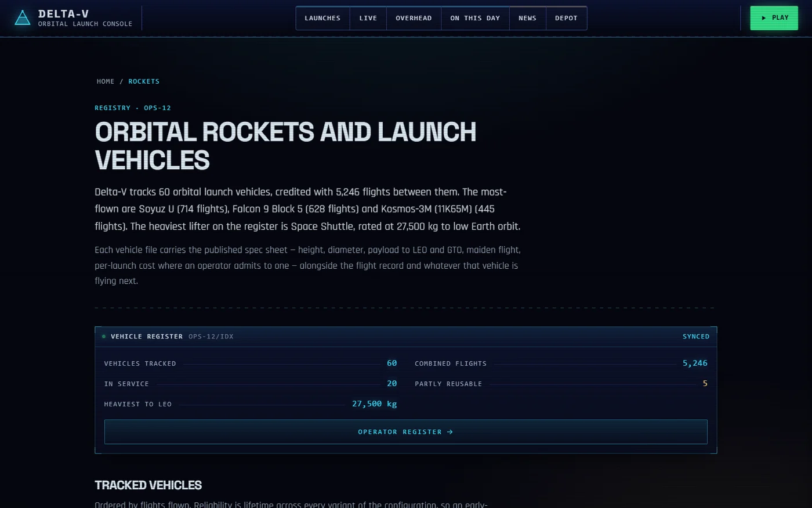Click the Heaviest to LEO row label
Viewport: 812px width, 508px height.
pos(138,405)
